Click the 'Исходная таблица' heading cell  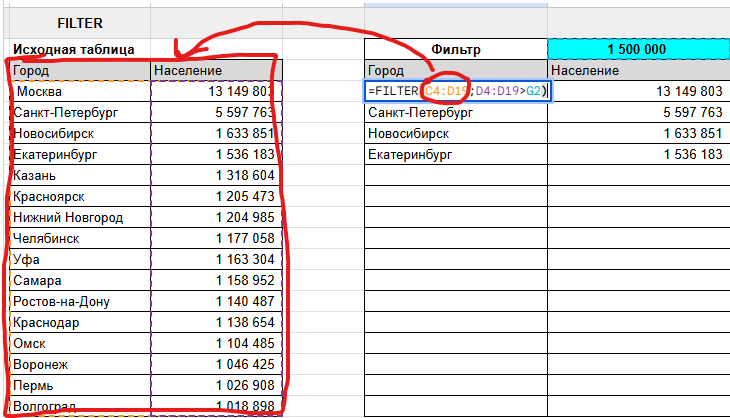[x=80, y=49]
